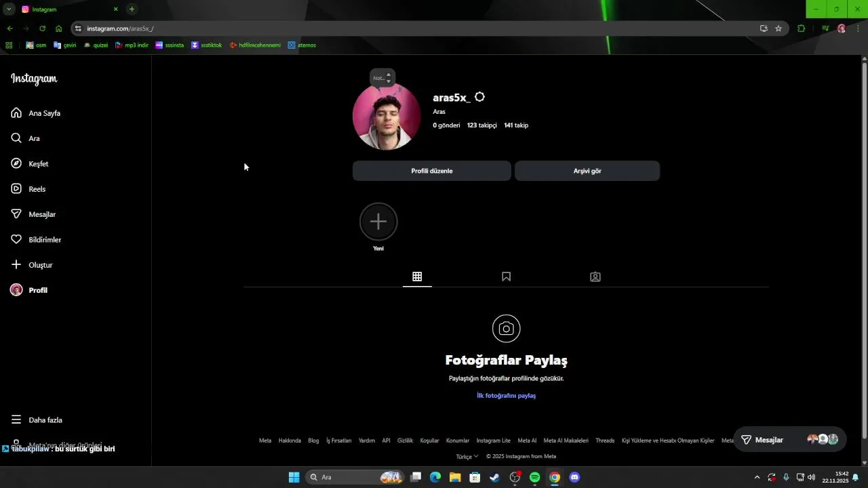The width and height of the screenshot is (868, 488).
Task: Open the Yardım footer link
Action: [x=367, y=441]
